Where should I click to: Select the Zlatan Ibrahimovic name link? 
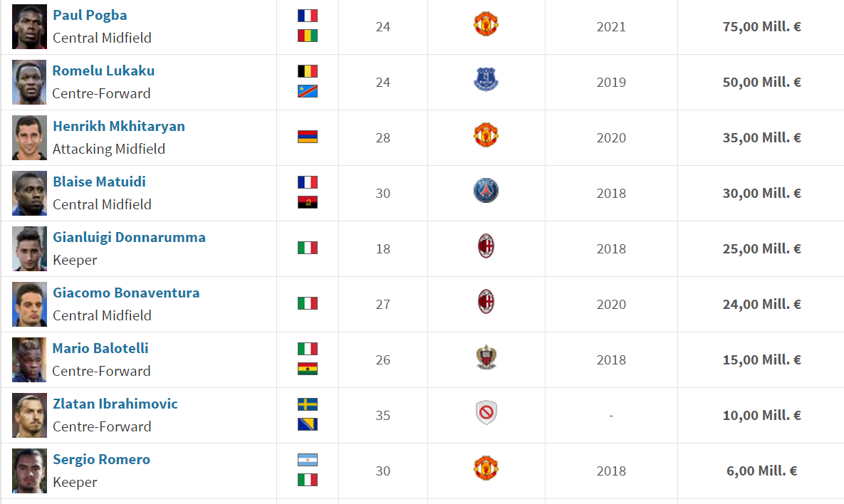[115, 404]
